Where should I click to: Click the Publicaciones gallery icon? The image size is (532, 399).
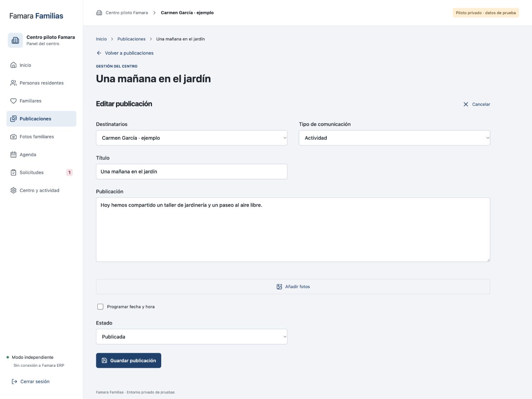[13, 119]
